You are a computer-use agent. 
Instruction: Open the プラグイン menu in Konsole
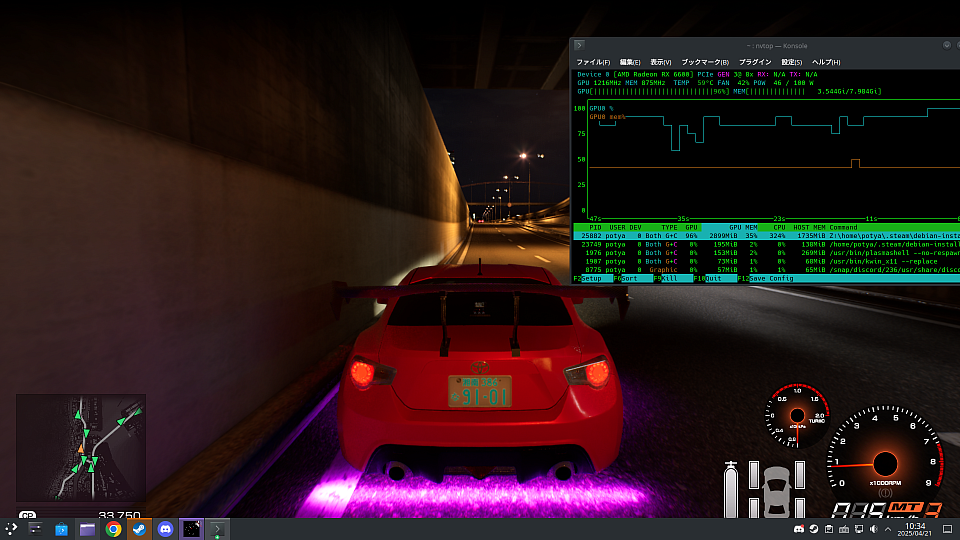(755, 62)
